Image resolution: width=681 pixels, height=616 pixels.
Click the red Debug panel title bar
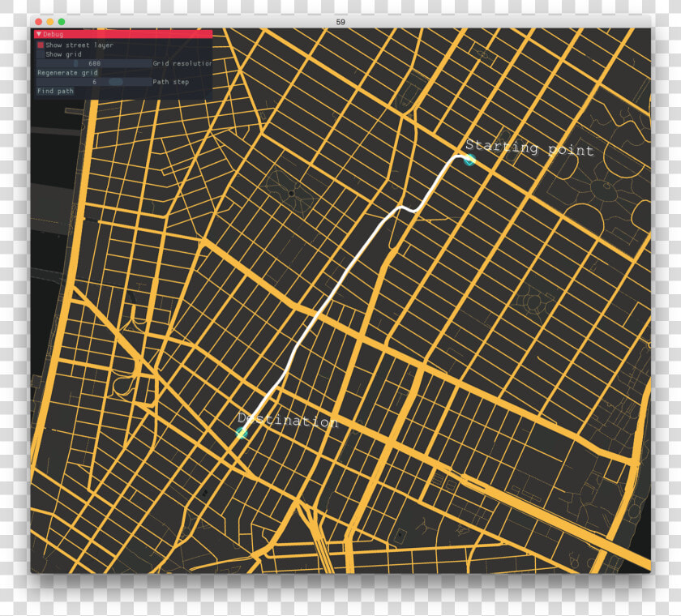click(123, 34)
